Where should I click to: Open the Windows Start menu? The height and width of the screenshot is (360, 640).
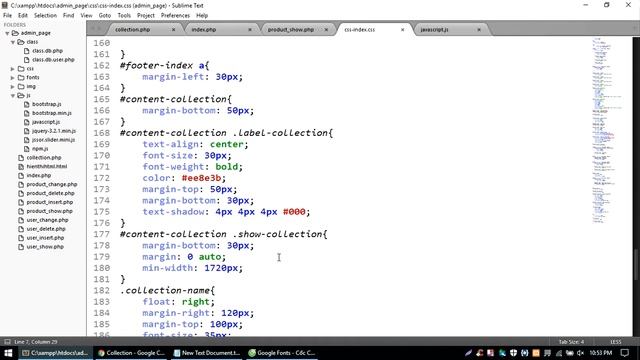(8, 353)
